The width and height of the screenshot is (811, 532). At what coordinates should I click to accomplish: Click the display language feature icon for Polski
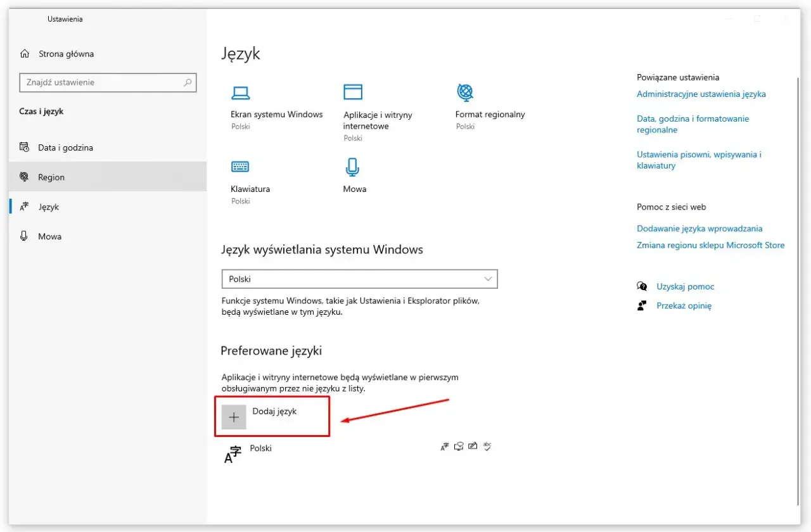click(445, 446)
